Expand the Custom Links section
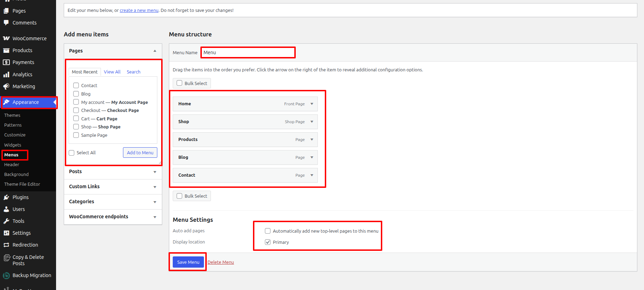The width and height of the screenshot is (644, 290). 155,187
